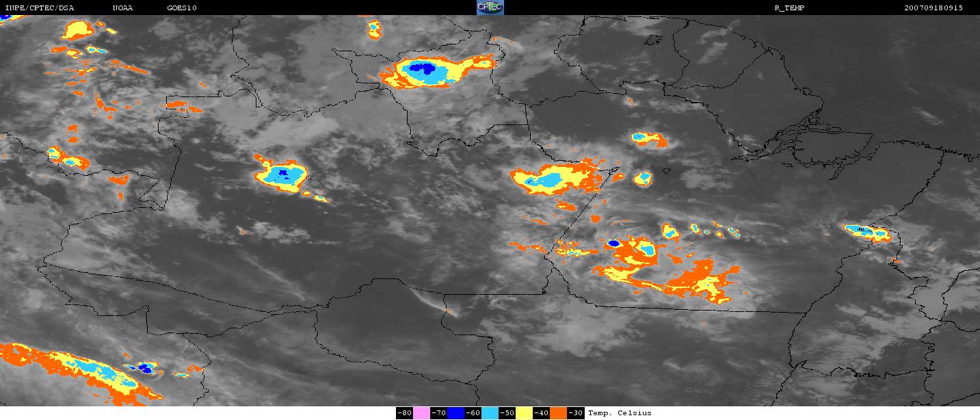This screenshot has height=420, width=980.
Task: Click the "-40" legend value
Action: (542, 413)
